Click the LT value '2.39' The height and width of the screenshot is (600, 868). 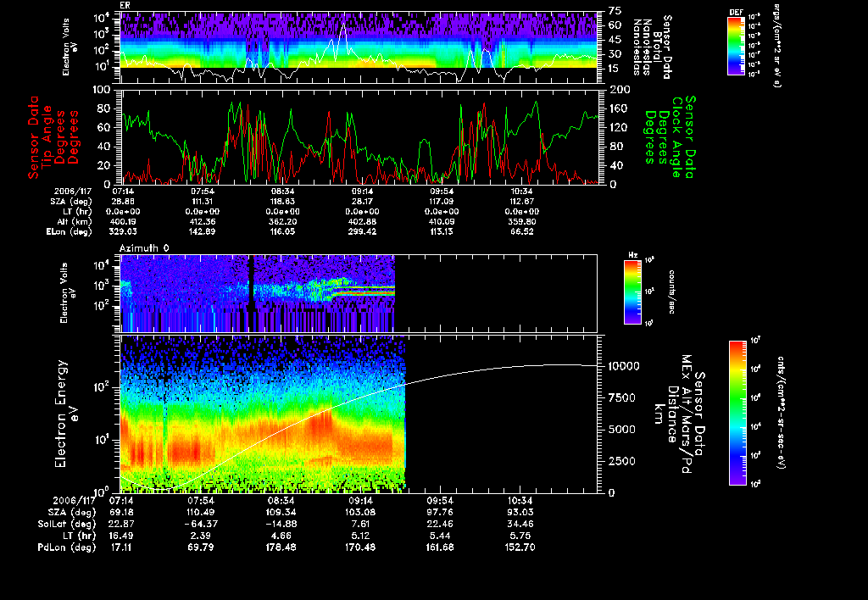coord(200,536)
